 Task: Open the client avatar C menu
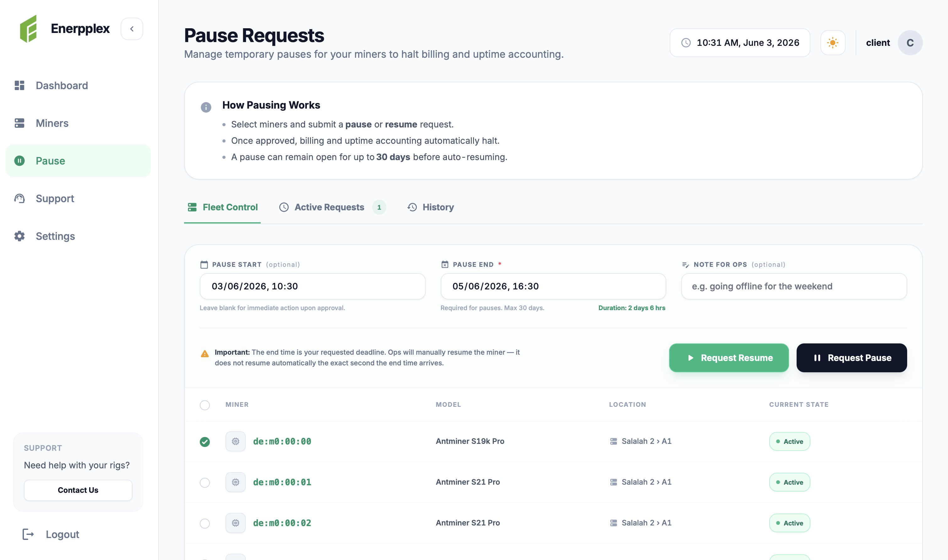(910, 43)
